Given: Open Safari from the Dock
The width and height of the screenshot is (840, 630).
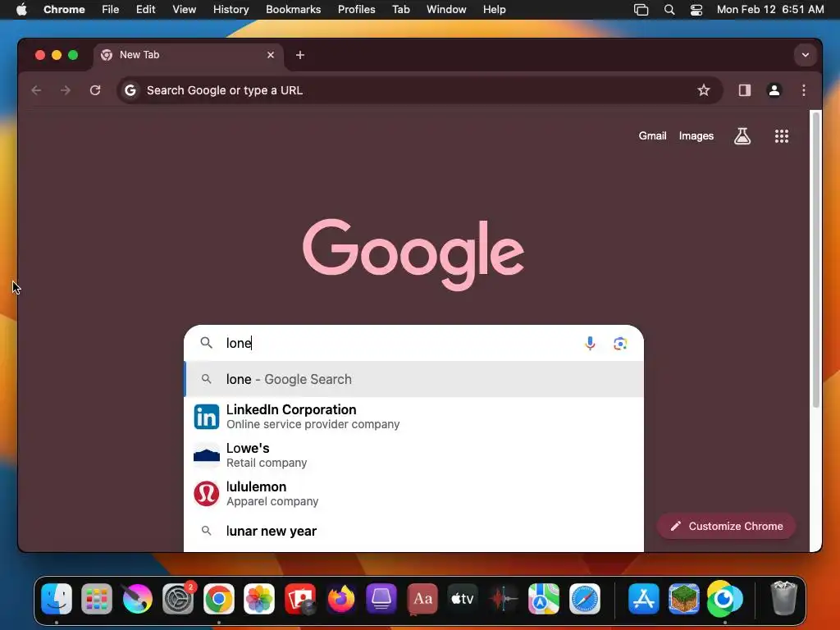Looking at the screenshot, I should click(584, 598).
